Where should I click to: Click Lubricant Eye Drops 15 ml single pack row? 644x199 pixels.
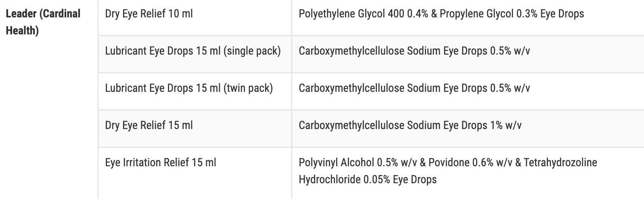point(371,54)
